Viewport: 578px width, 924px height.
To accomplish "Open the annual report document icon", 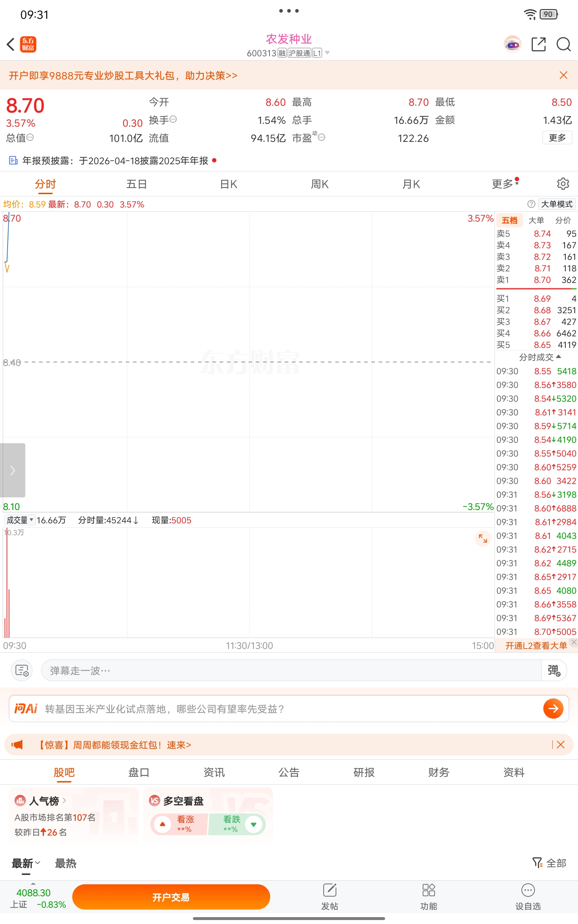I will coord(13,160).
